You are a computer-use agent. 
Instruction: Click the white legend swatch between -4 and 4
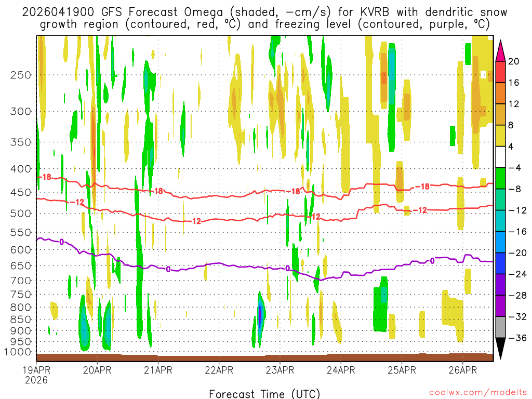500,157
